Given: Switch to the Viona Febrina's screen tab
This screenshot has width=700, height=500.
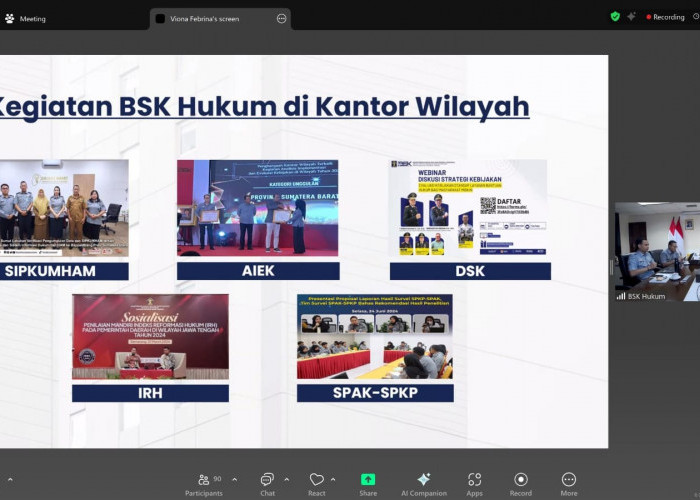Looking at the screenshot, I should (x=220, y=19).
